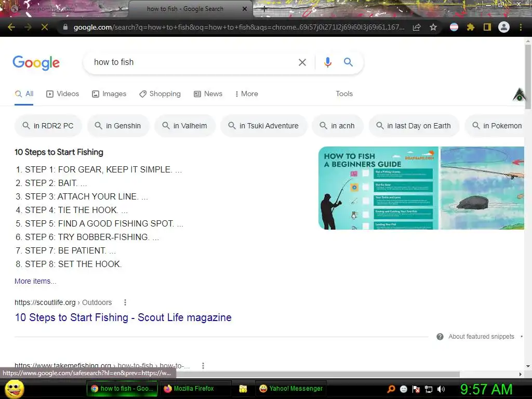
Task: Click the 9:57 AM clock
Action: 486,389
